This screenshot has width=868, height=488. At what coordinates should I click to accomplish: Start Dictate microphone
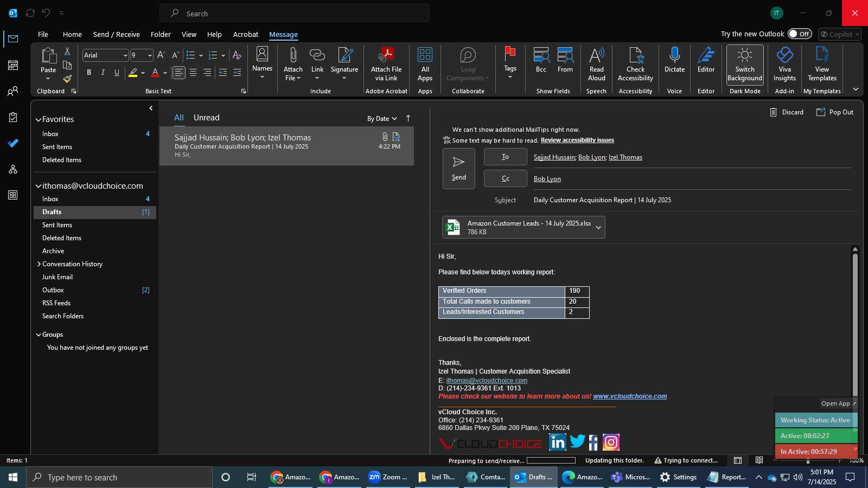675,61
